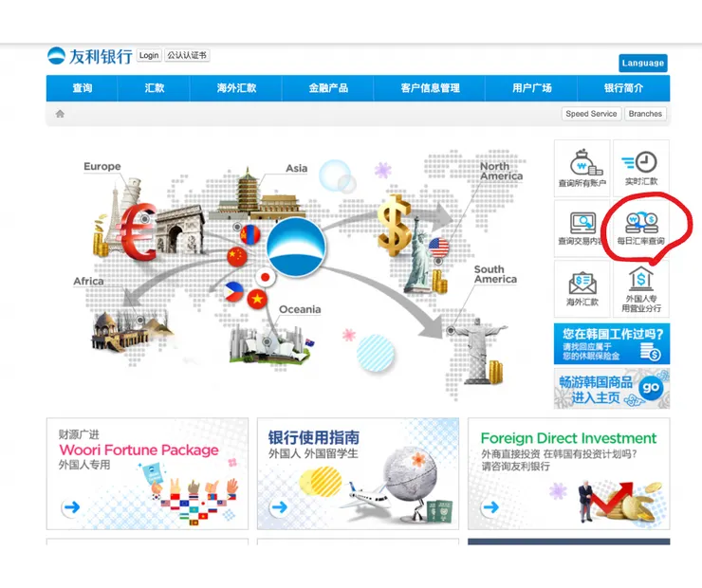The image size is (702, 588).
Task: Click the USA flag marker
Action: [x=438, y=248]
